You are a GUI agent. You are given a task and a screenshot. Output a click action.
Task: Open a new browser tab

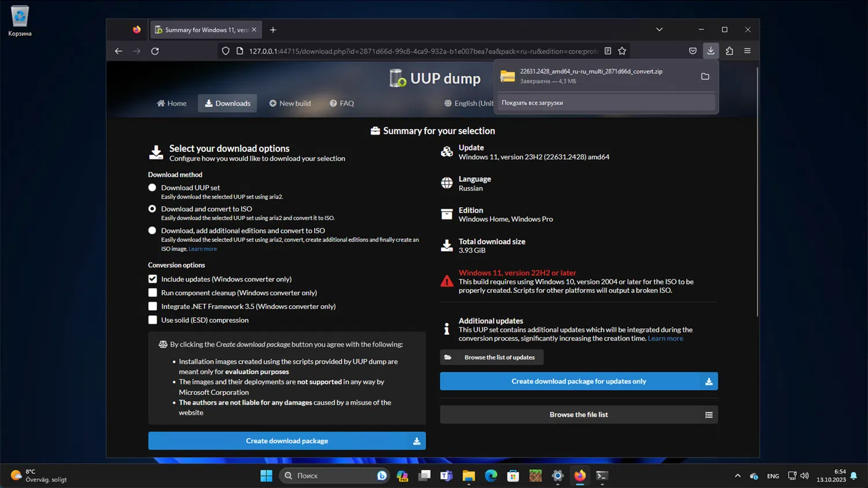(x=273, y=30)
